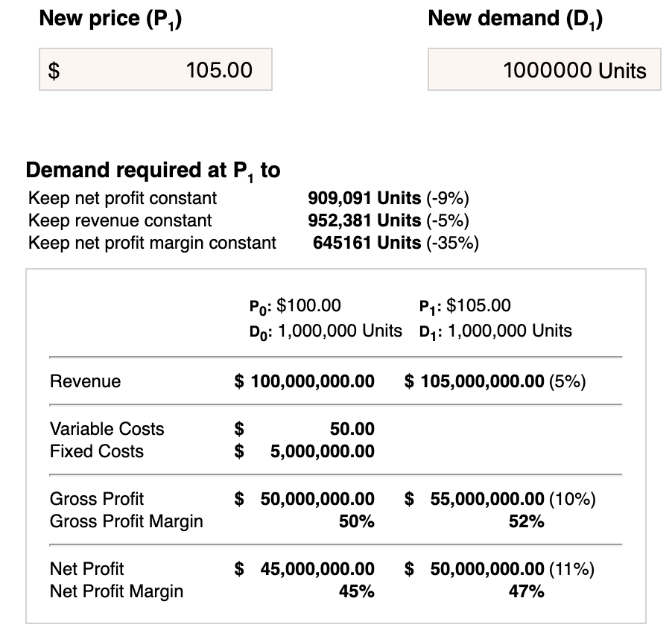This screenshot has width=672, height=636.
Task: Click the New price input field
Action: pyautogui.click(x=156, y=70)
